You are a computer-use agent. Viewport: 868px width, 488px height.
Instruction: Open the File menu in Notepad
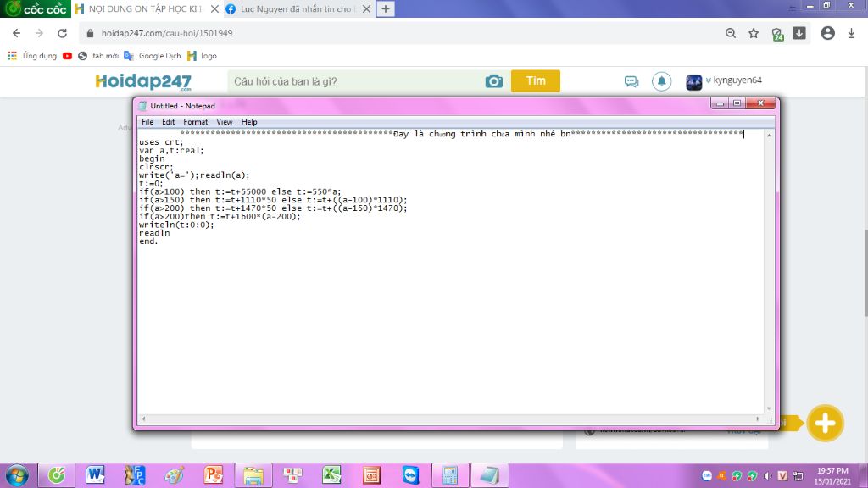point(147,122)
